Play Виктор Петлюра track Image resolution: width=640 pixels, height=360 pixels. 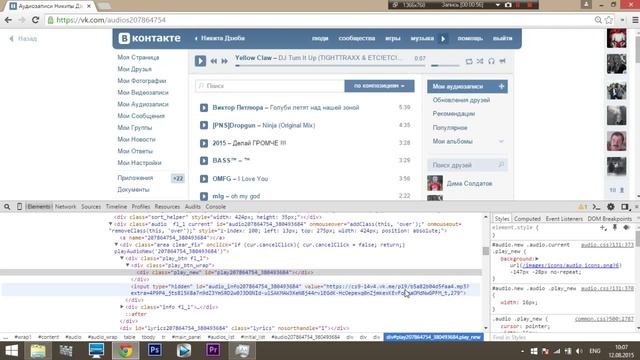[x=204, y=108]
